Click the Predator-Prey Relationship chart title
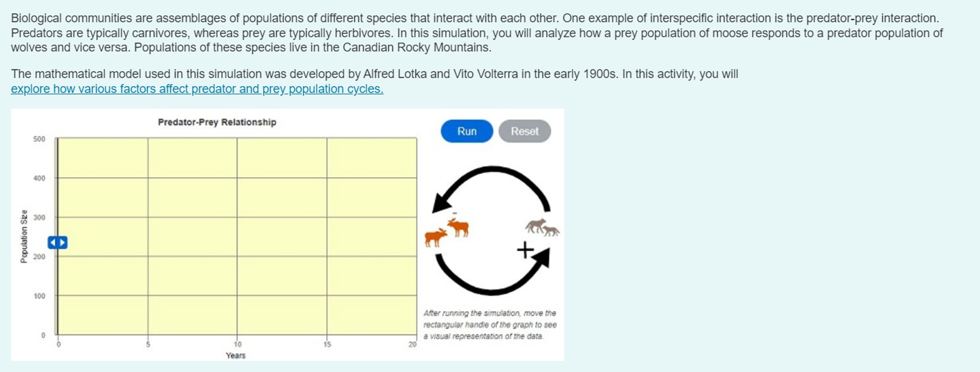This screenshot has height=372, width=980. pyautogui.click(x=217, y=122)
